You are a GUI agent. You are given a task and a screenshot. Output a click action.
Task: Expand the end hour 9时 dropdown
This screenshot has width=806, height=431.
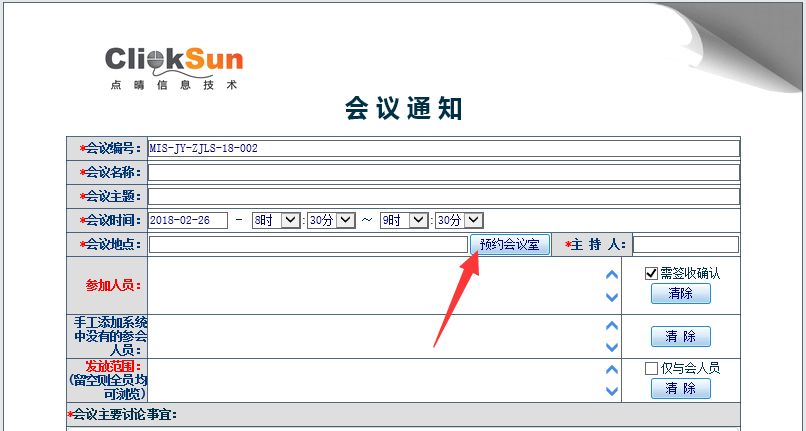[405, 220]
